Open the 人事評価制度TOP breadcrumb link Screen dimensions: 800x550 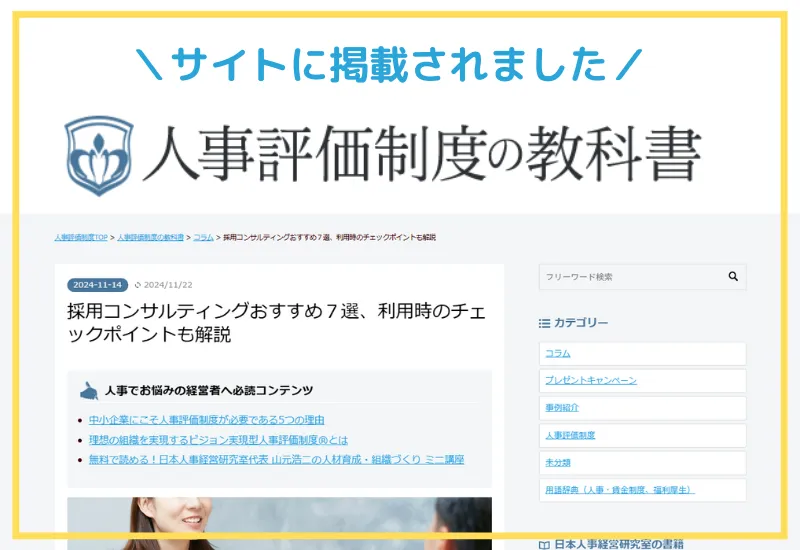81,238
